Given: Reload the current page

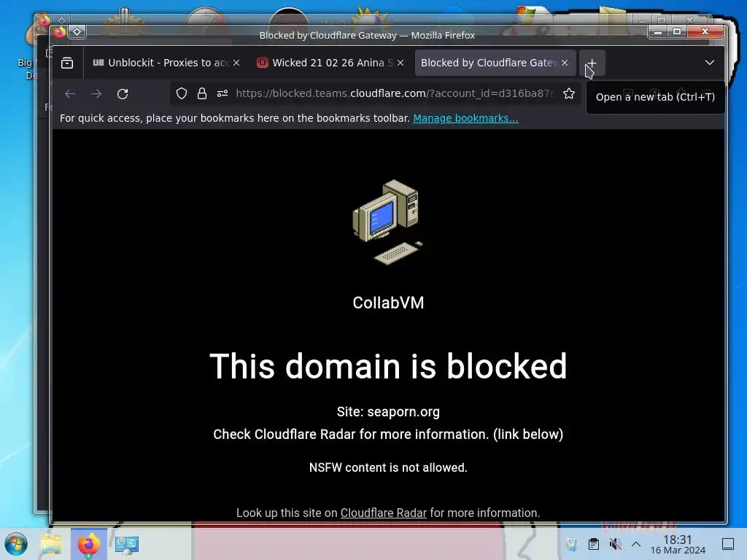Looking at the screenshot, I should [123, 94].
